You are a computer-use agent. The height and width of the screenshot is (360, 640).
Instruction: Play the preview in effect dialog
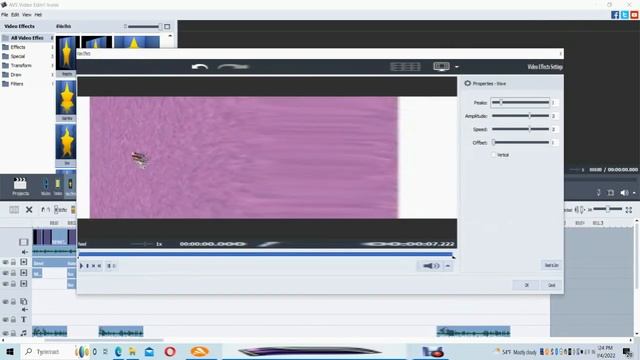point(81,266)
